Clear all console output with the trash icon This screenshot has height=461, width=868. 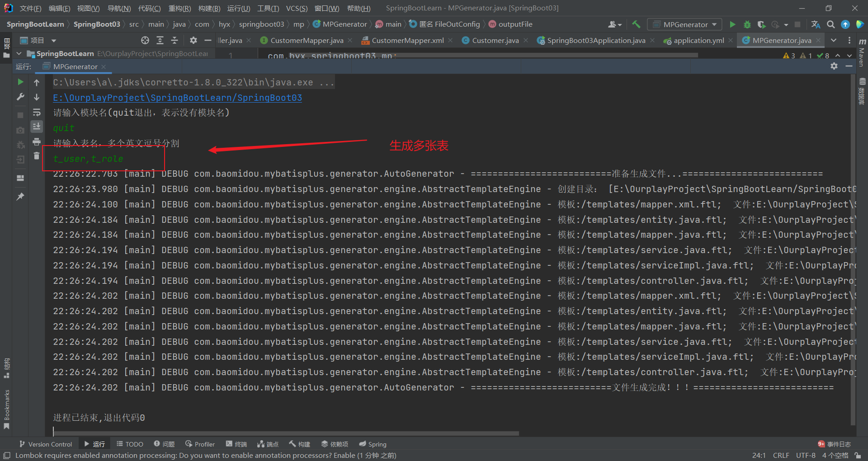coord(37,156)
